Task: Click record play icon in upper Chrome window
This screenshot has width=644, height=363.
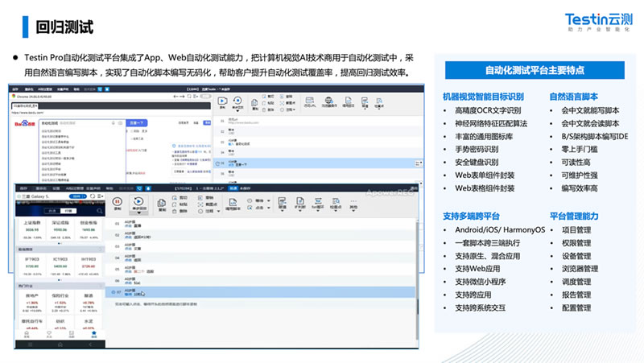Action: point(222,101)
